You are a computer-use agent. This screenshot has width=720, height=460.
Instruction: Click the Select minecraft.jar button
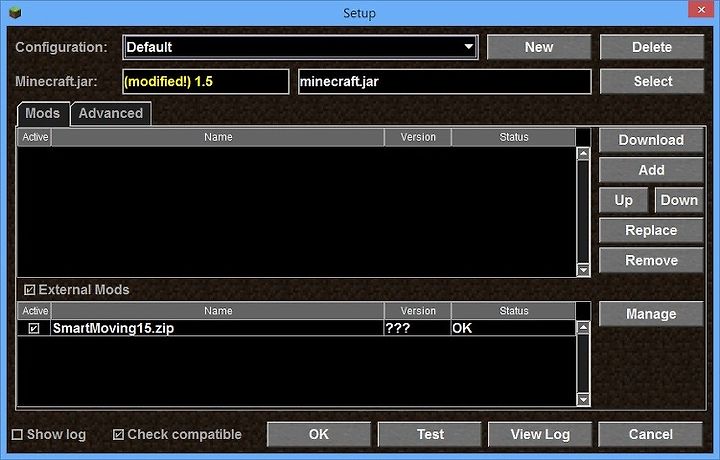(652, 81)
